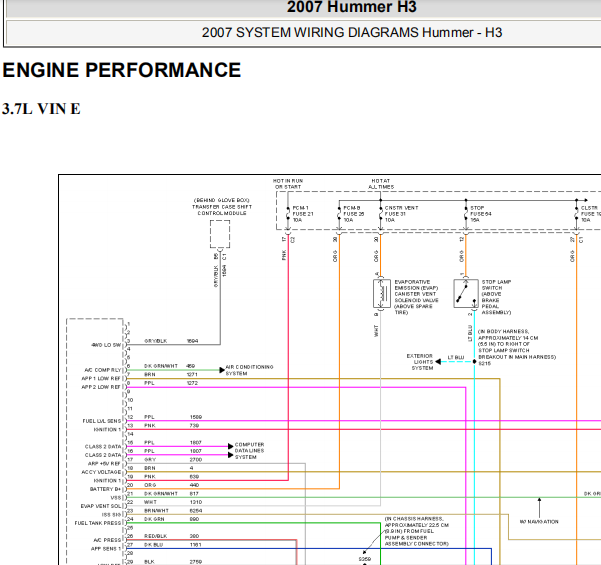601x565 pixels.
Task: Click the "GRY" wire color on pin 17
Action: point(150,459)
